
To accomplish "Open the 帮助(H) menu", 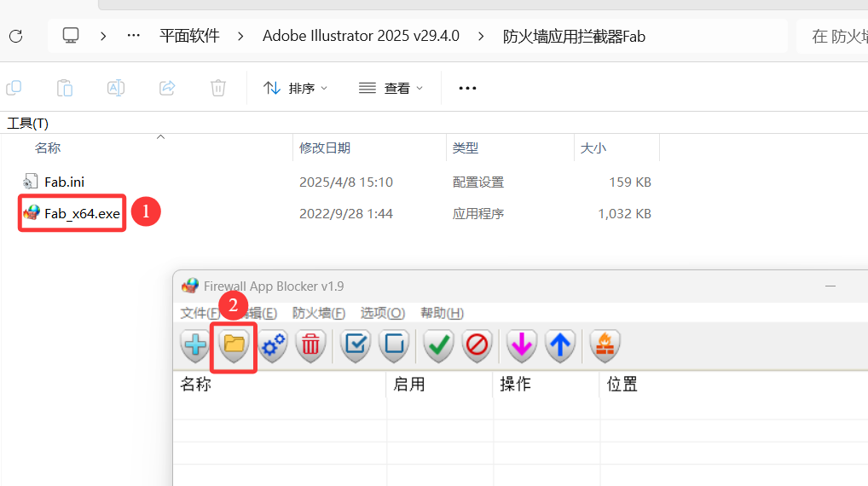I will [442, 313].
